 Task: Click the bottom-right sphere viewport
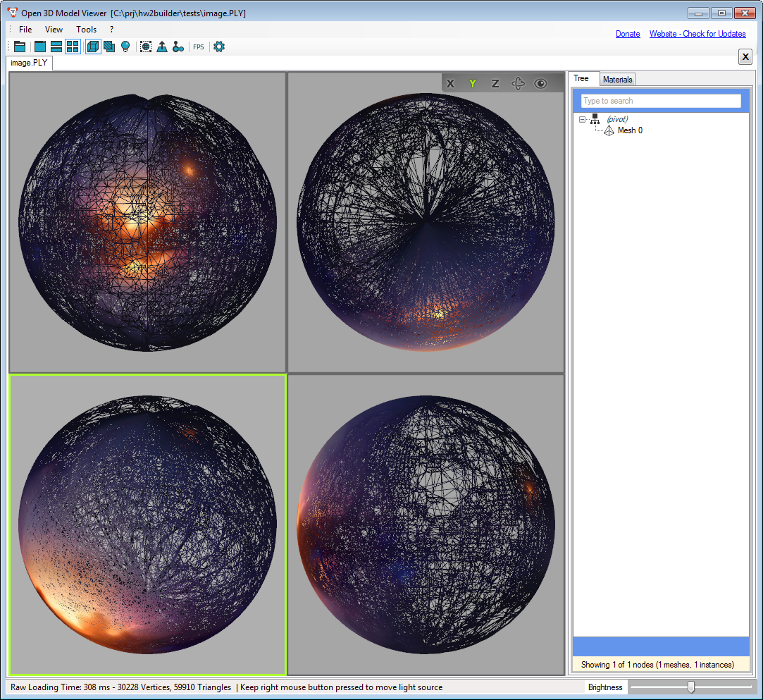click(426, 524)
